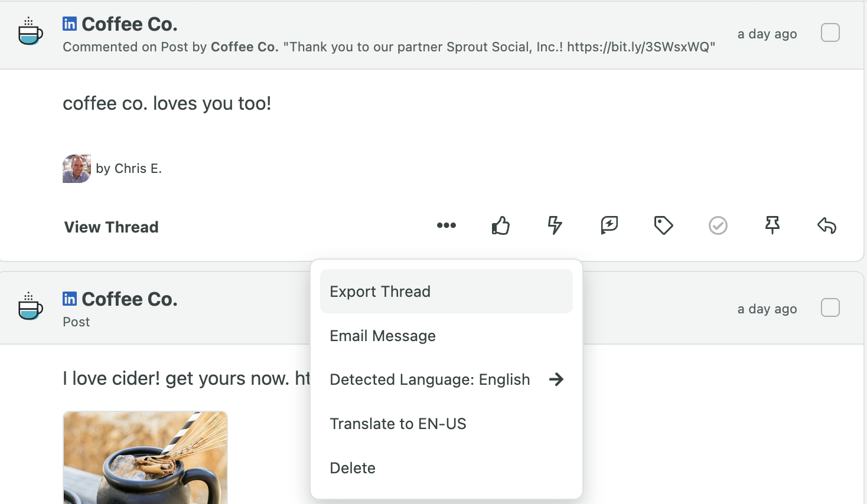The image size is (867, 504).
Task: Click Chris E. profile photo
Action: click(x=77, y=169)
